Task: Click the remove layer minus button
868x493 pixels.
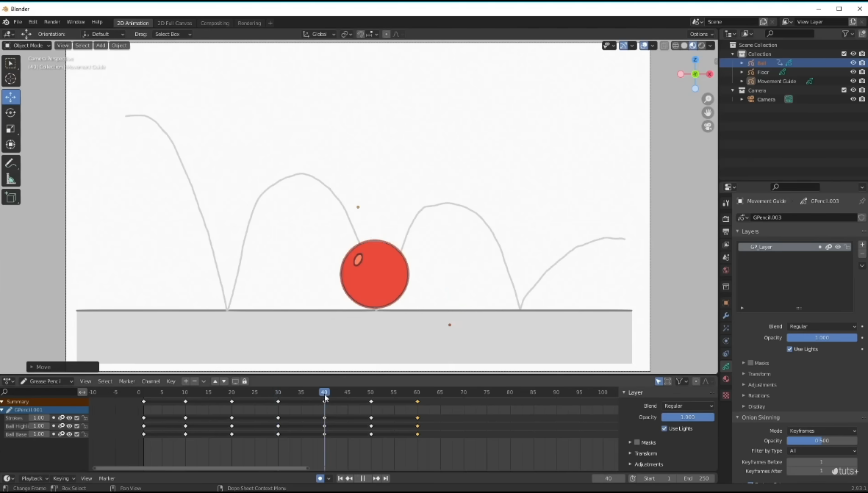Action: coord(862,253)
